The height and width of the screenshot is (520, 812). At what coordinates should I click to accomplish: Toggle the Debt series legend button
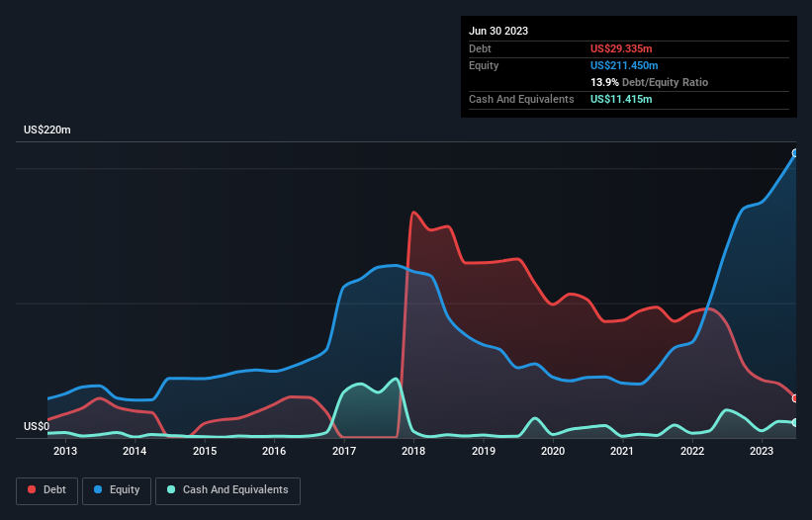click(46, 490)
